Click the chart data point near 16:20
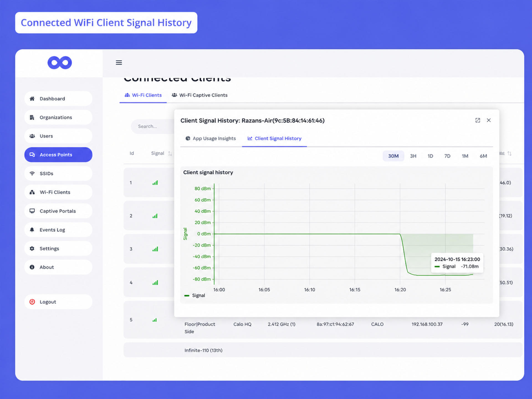Image resolution: width=532 pixels, height=399 pixels. [x=400, y=234]
